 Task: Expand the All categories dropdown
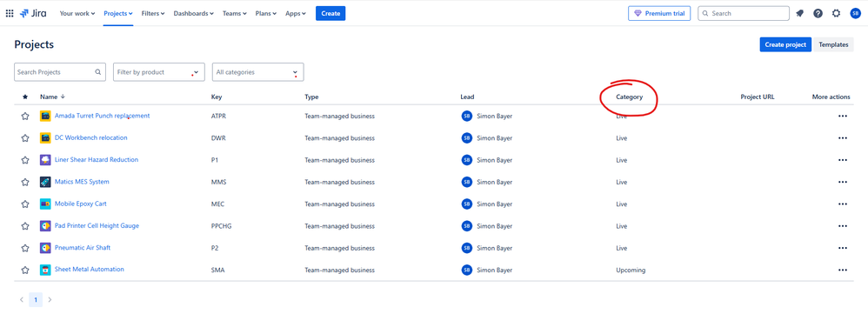(258, 72)
